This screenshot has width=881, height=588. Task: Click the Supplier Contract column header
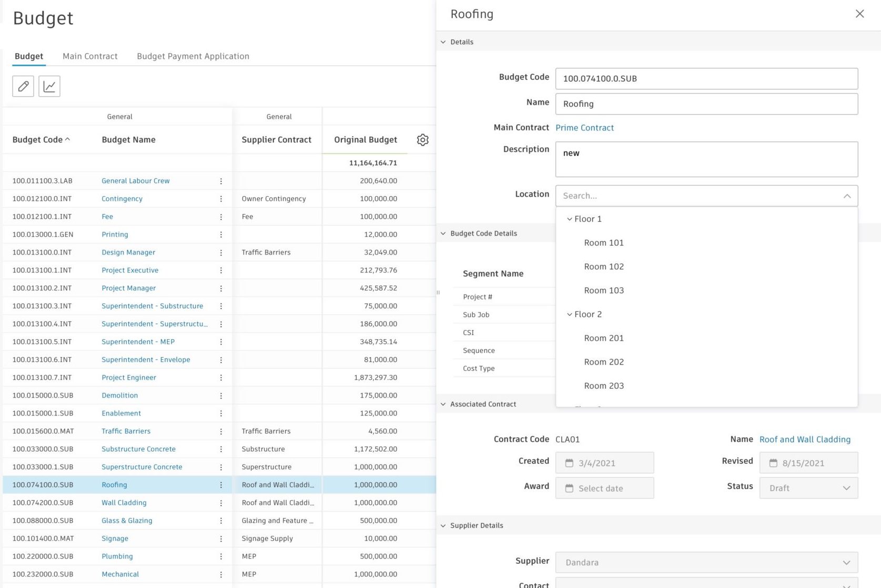277,139
